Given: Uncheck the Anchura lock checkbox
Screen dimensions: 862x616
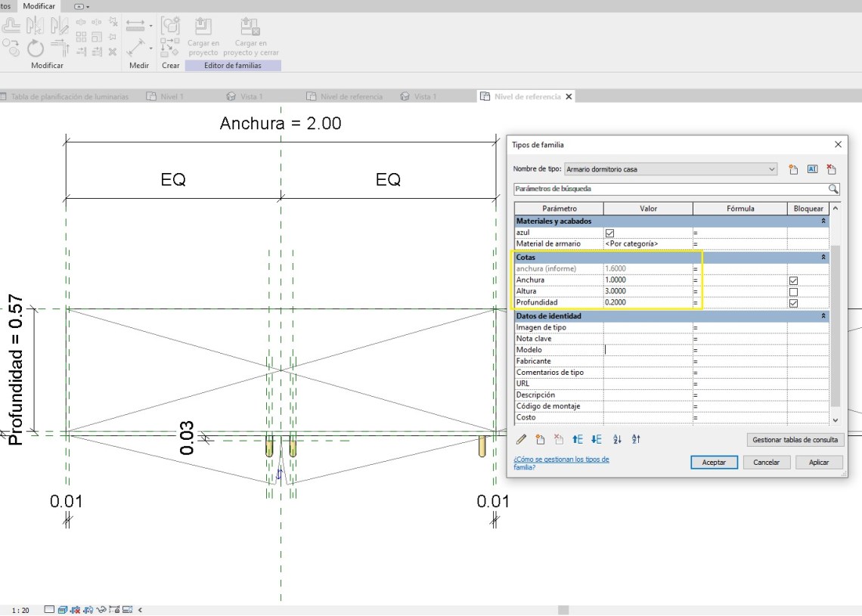Looking at the screenshot, I should 793,280.
